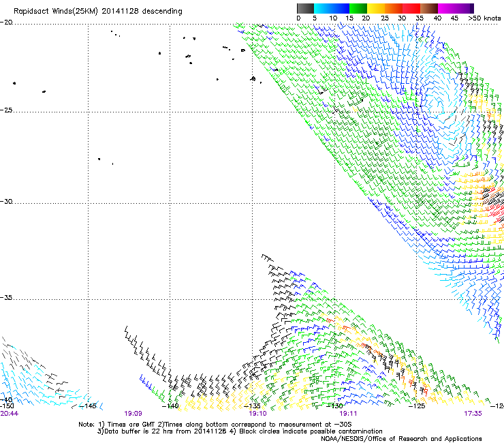Click the "-145" longitude axis label
The height and width of the screenshot is (443, 504).
(88, 406)
